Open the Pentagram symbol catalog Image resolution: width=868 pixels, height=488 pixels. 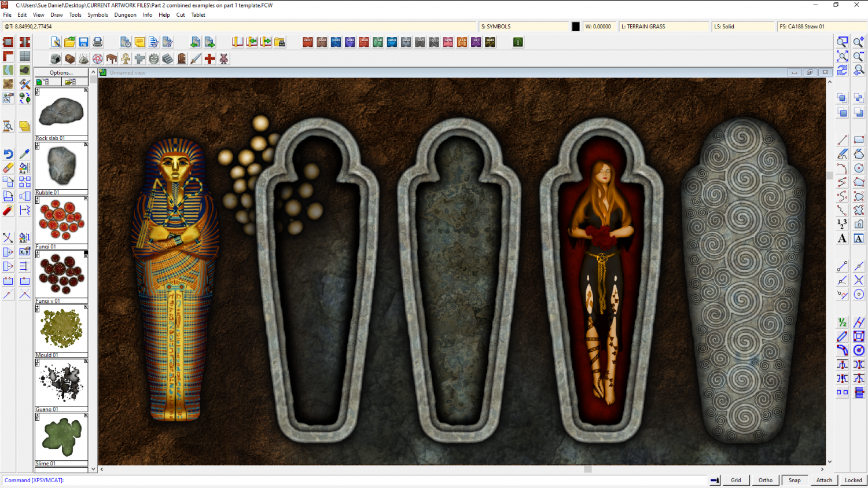point(98,59)
